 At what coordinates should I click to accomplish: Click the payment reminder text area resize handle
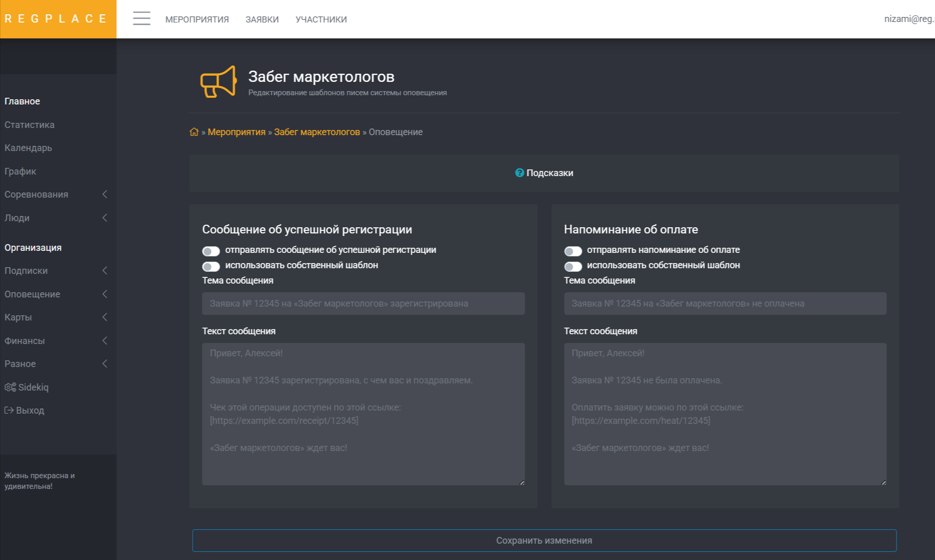click(x=883, y=482)
